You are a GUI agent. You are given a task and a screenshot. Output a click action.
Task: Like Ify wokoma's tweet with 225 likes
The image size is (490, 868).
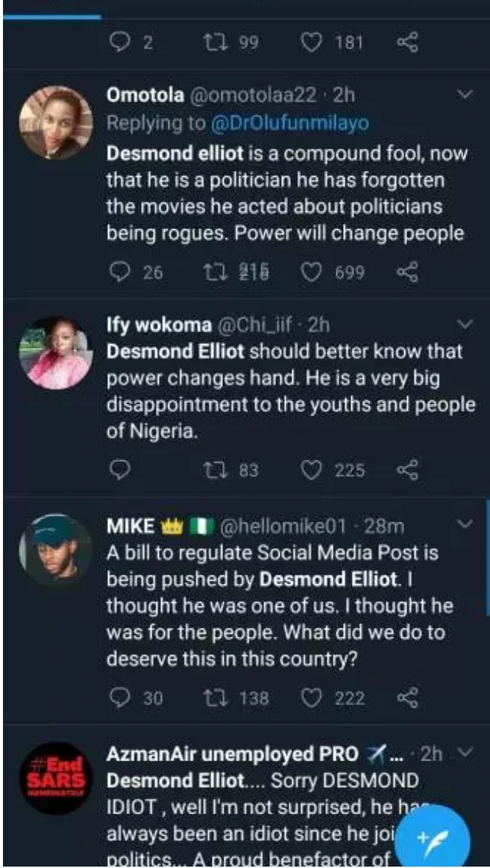312,469
